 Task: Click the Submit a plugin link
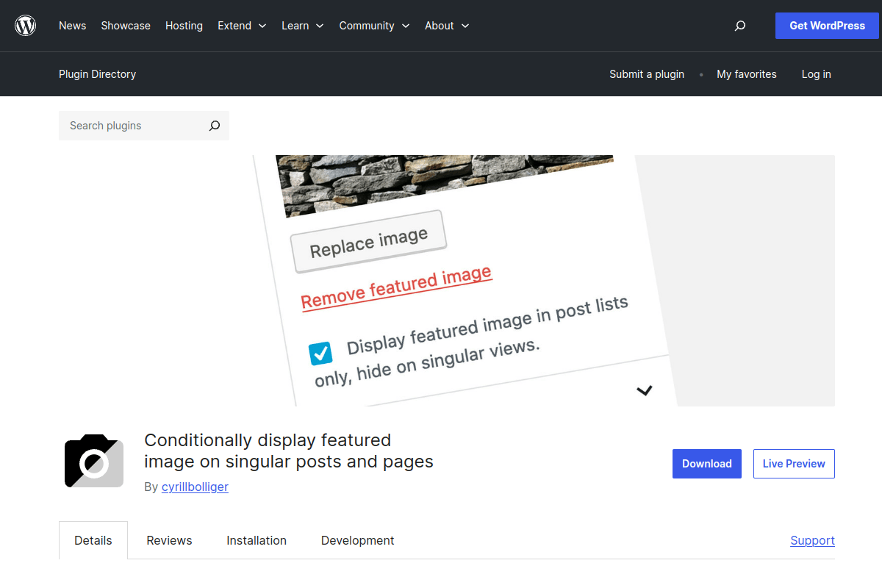pos(646,73)
